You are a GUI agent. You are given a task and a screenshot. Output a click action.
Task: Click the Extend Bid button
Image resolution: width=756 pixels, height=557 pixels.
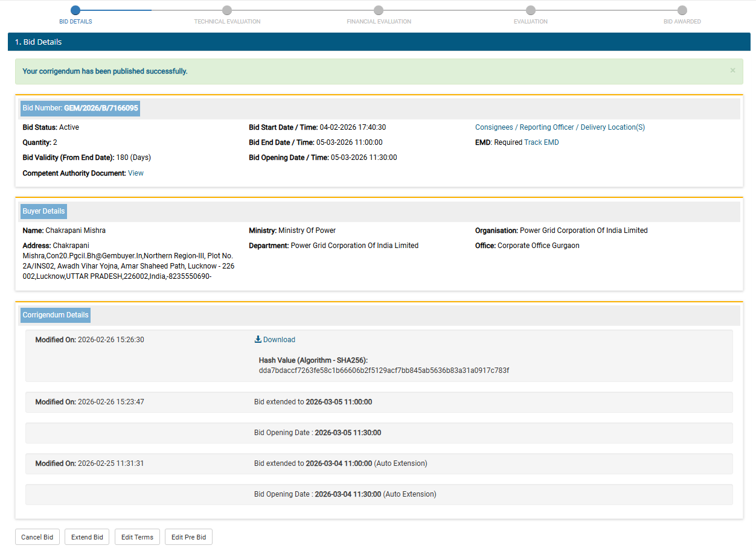87,537
